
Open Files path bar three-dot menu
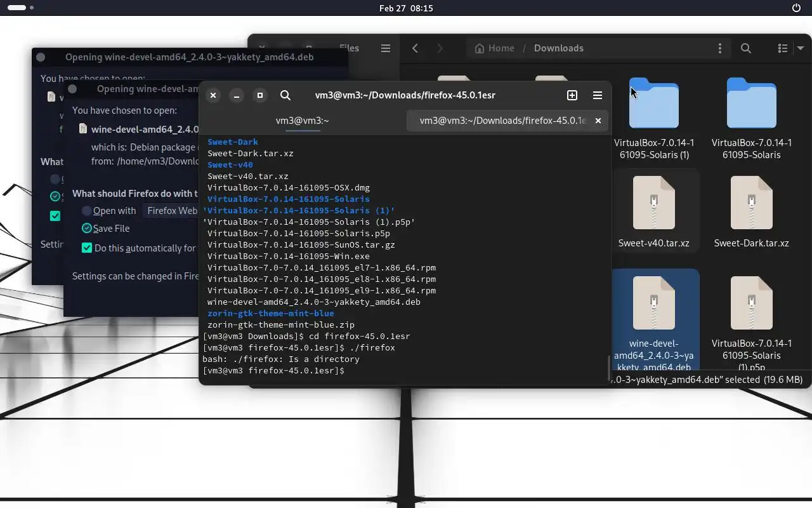click(719, 48)
